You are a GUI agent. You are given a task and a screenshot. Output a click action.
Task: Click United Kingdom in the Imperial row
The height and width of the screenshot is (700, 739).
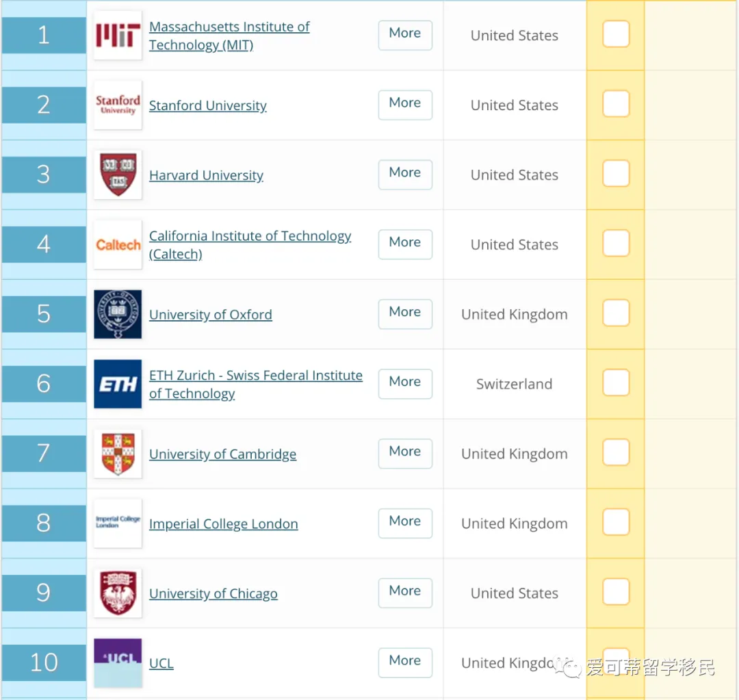coord(514,523)
